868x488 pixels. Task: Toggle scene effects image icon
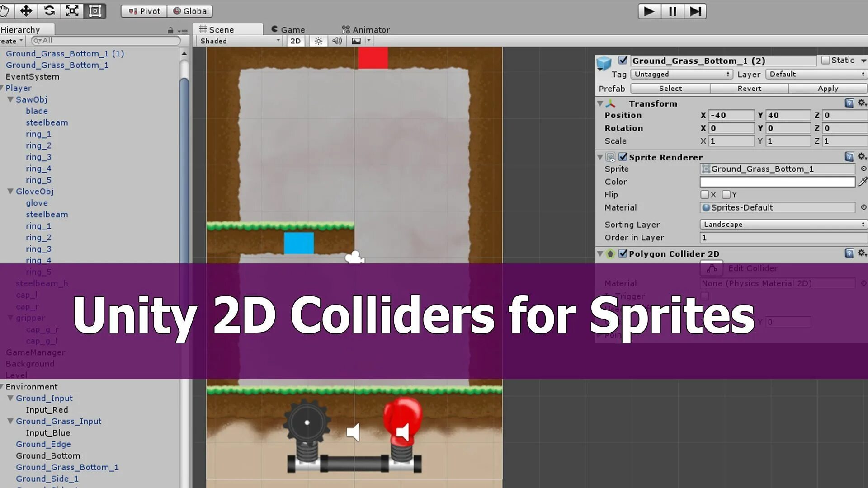coord(356,41)
